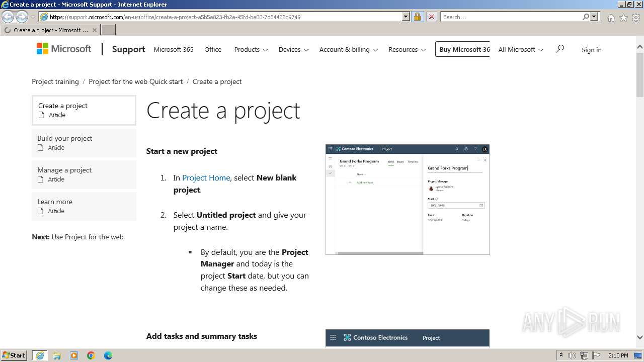
Task: Click Sign in
Action: (591, 50)
